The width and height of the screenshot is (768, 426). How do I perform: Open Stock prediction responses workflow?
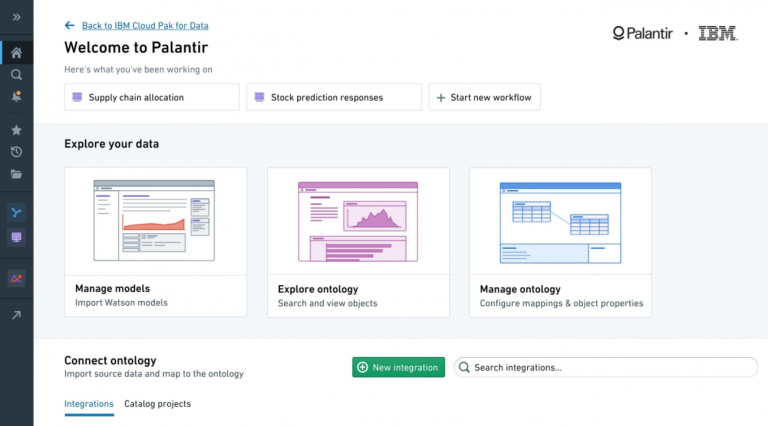tap(334, 97)
